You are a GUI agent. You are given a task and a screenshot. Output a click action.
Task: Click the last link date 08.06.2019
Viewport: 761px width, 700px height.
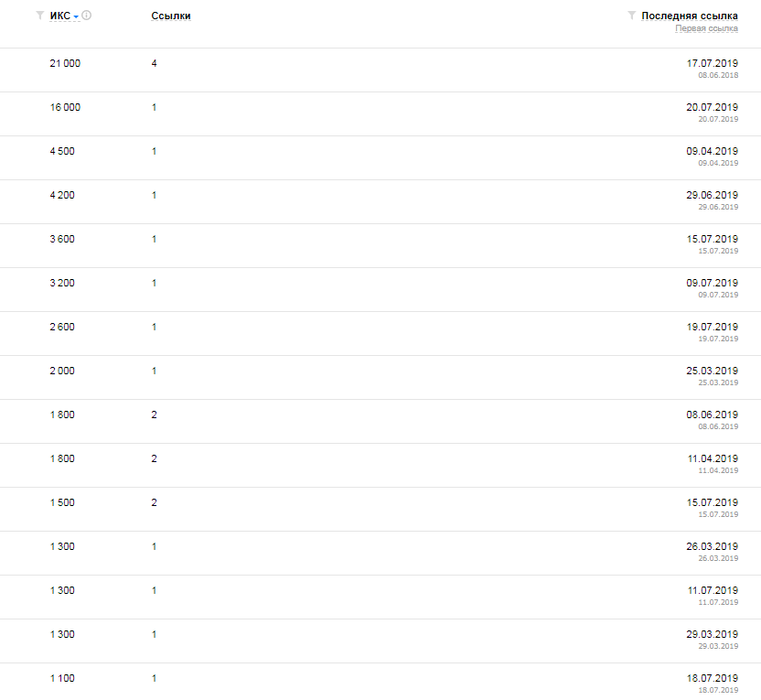712,415
